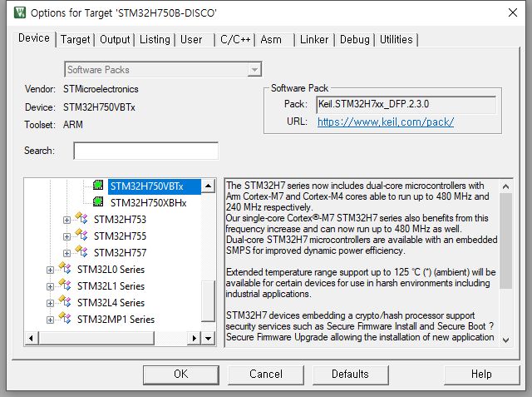Click the device tree horizontal scrollbar thumb
The width and height of the screenshot is (532, 397).
pyautogui.click(x=96, y=339)
